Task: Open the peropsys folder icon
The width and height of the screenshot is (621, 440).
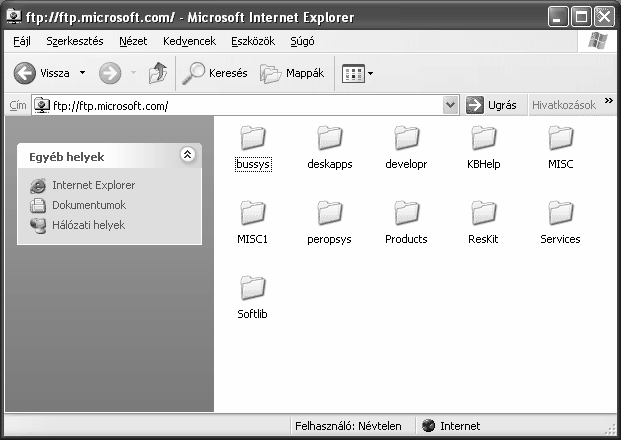Action: point(330,213)
